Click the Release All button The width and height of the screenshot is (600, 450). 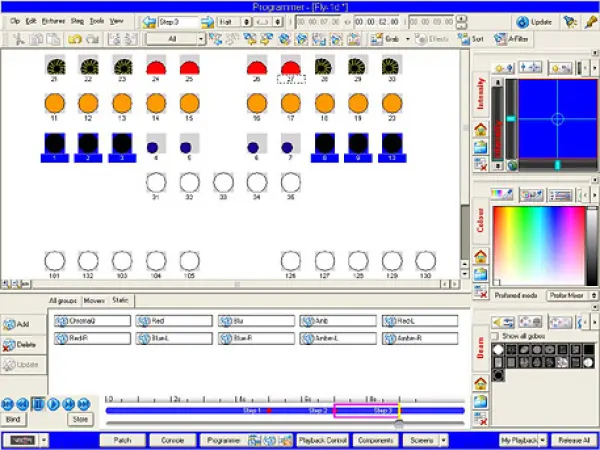(572, 439)
